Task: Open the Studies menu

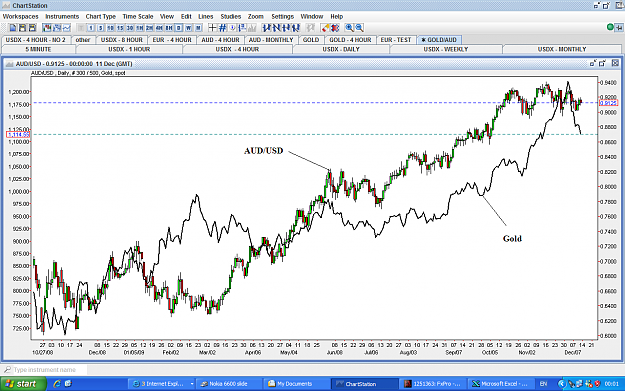Action: 231,16
